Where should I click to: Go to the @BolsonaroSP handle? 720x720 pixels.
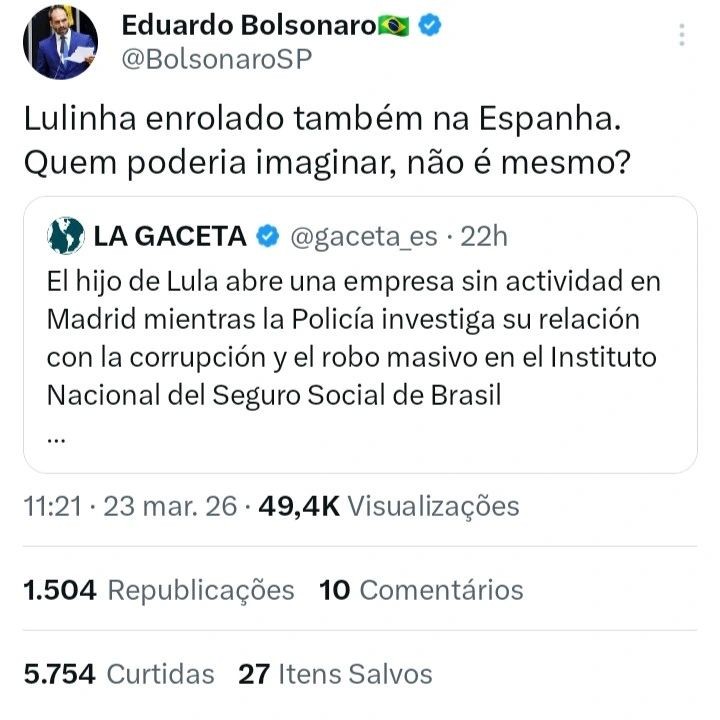click(216, 59)
